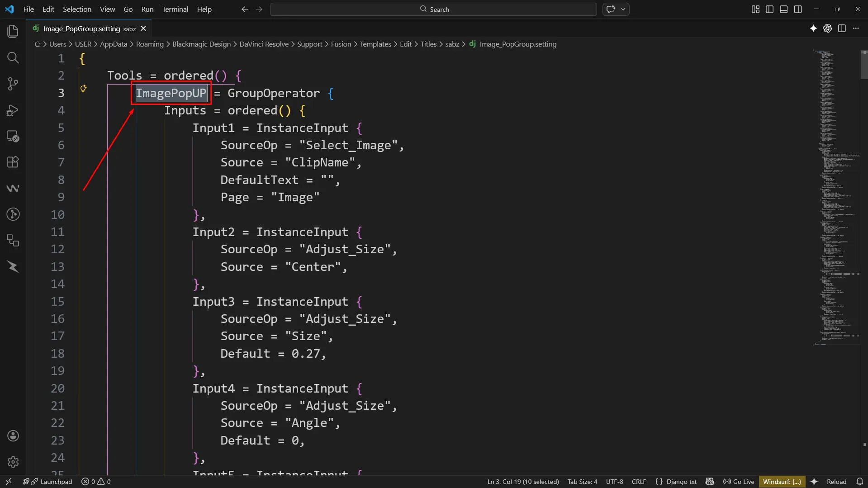Open the Explorer view in activity bar

tap(13, 31)
